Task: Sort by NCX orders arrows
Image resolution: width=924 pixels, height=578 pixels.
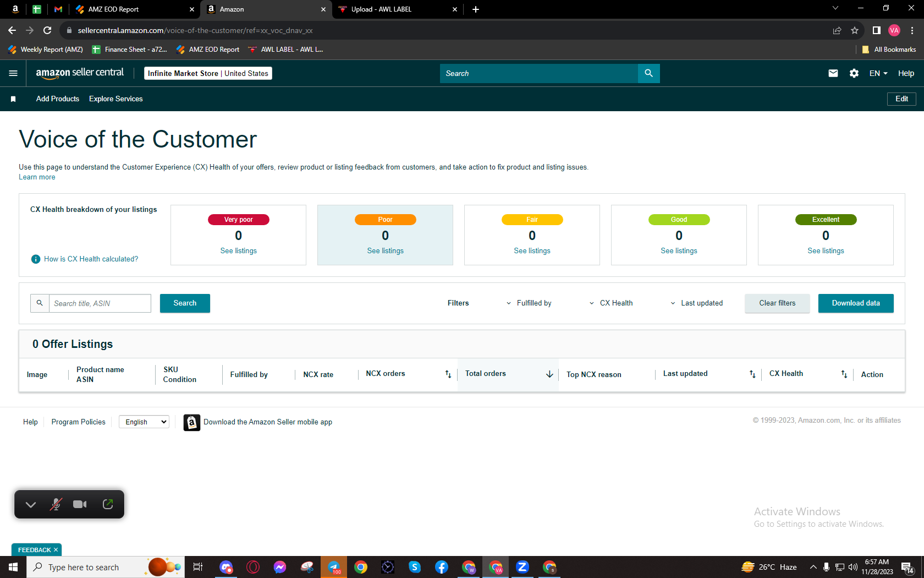Action: 448,374
